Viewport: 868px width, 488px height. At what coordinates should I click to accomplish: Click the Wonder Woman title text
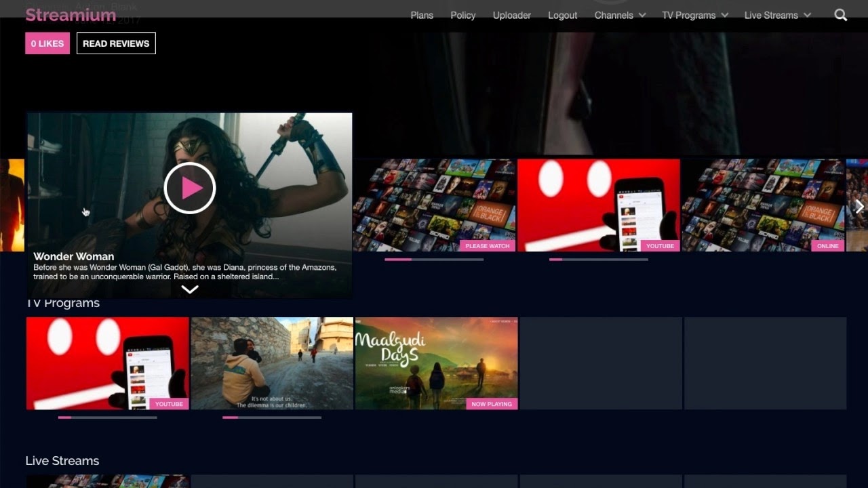[x=73, y=256]
